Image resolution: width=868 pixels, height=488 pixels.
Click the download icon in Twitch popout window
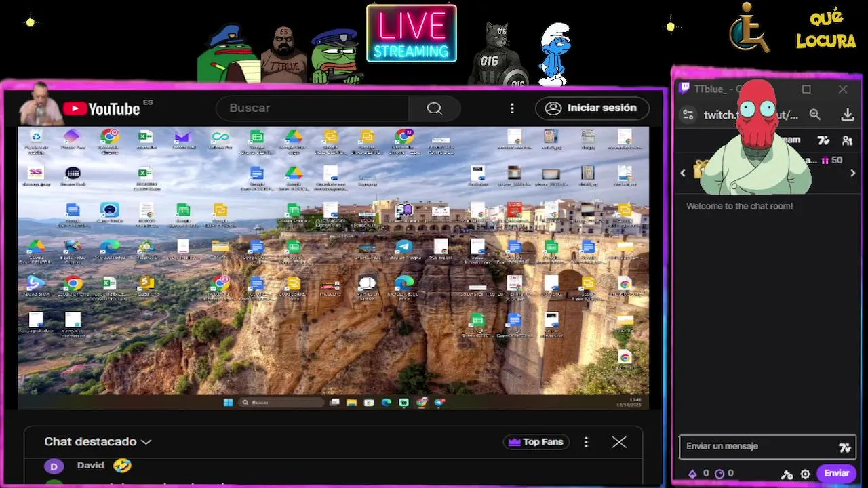848,115
